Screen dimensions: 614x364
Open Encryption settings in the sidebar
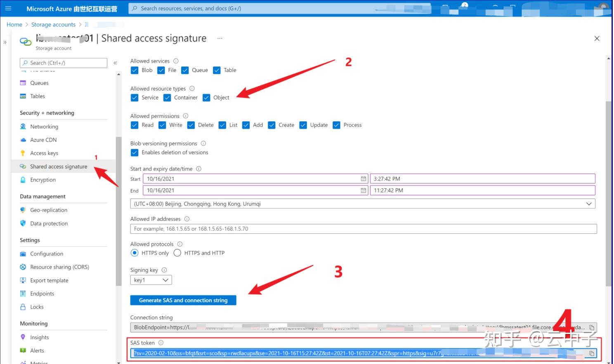[x=42, y=180]
